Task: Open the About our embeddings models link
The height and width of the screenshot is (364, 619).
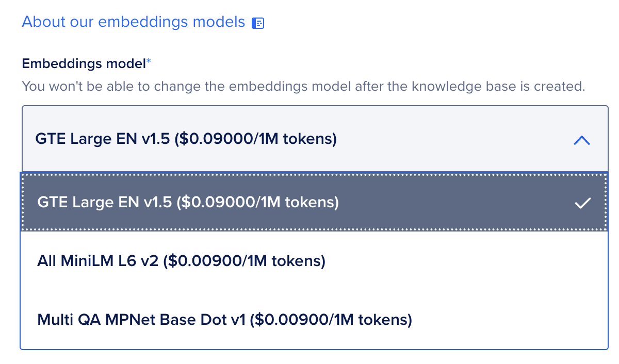Action: point(133,22)
